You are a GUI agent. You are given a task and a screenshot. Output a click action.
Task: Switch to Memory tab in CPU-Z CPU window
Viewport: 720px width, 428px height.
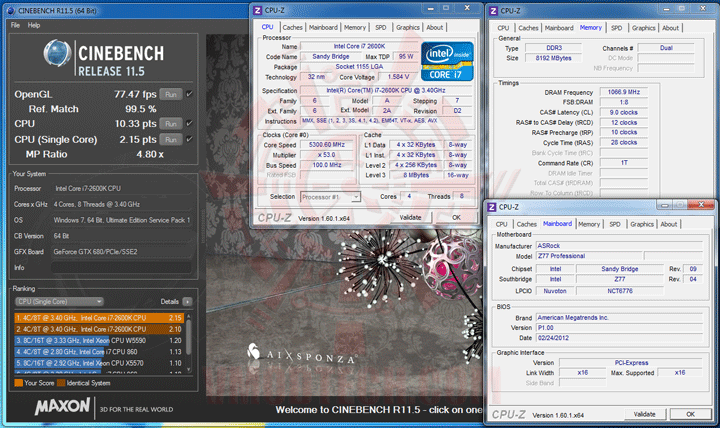[355, 28]
